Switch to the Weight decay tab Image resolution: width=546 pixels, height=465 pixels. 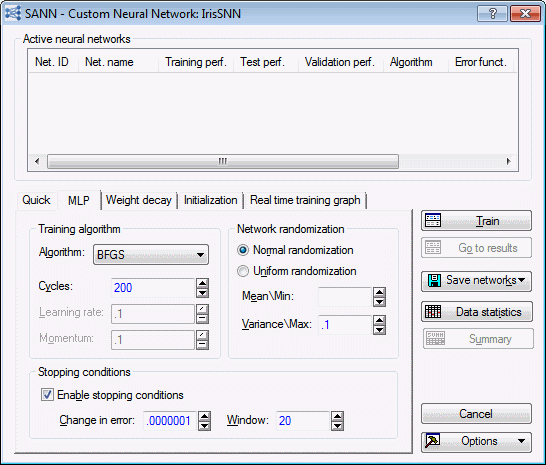tap(139, 200)
